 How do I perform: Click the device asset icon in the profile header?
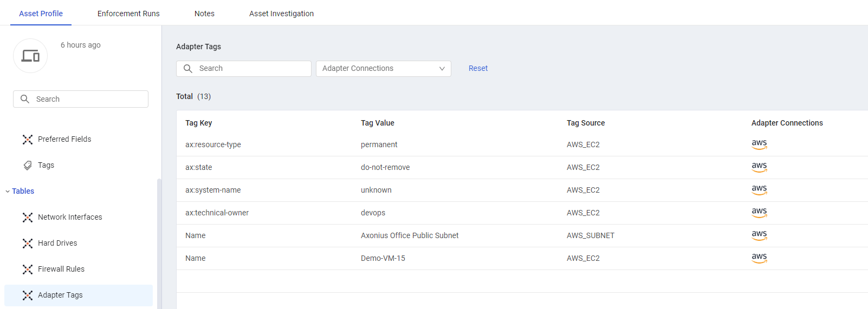pyautogui.click(x=30, y=56)
